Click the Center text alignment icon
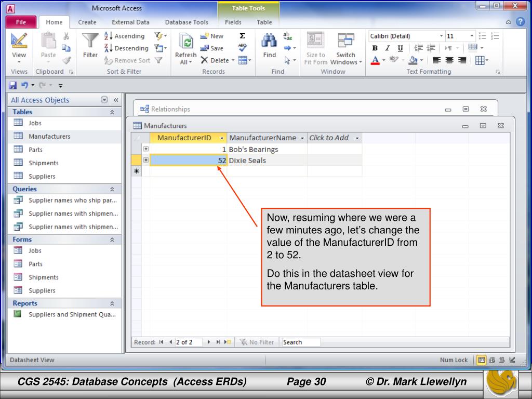This screenshot has height=399, width=532. (449, 60)
